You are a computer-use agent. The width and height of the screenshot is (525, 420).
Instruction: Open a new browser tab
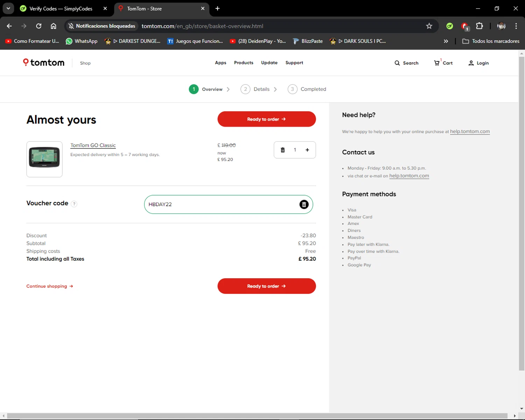click(x=217, y=8)
